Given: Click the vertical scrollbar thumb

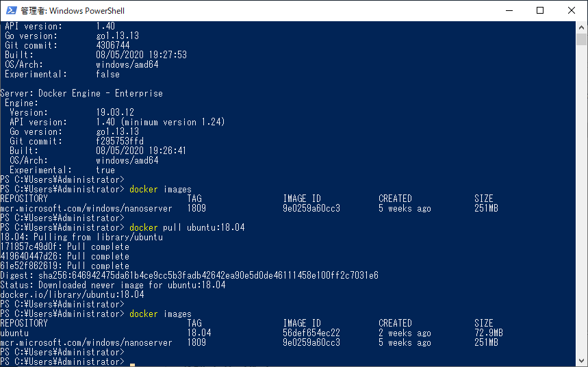Looking at the screenshot, I should (x=581, y=40).
